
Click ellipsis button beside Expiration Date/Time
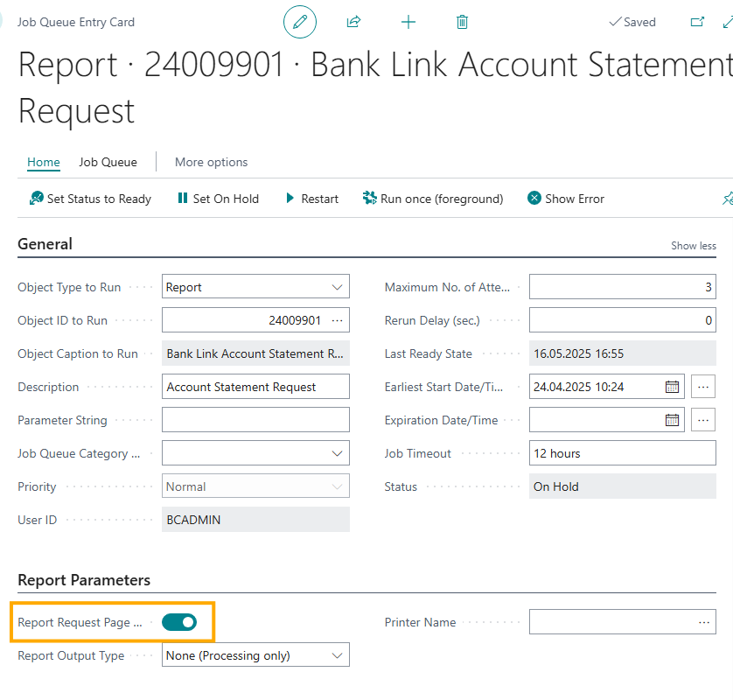point(703,420)
